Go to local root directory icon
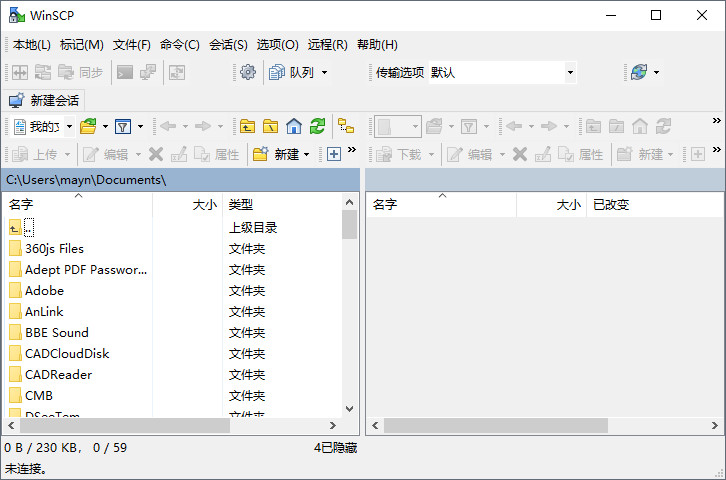 click(270, 126)
